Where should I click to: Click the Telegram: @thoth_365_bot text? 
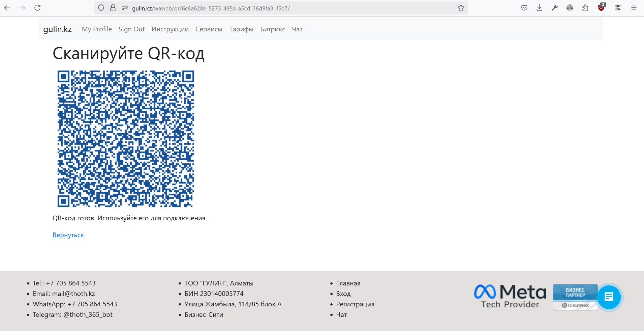point(72,315)
